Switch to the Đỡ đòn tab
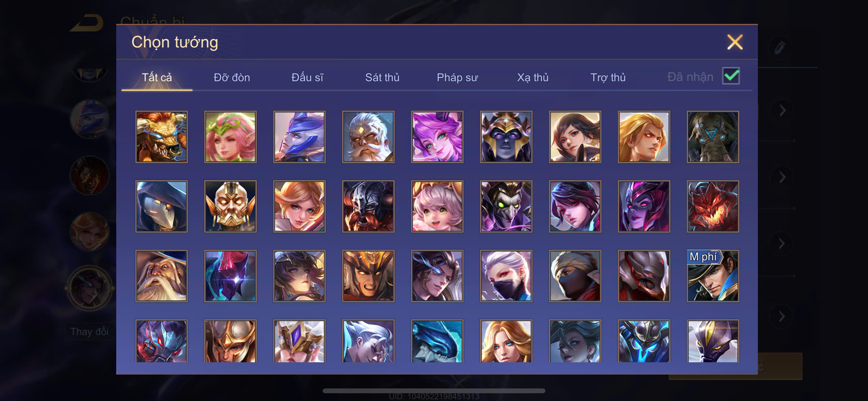The width and height of the screenshot is (868, 401). 232,77
